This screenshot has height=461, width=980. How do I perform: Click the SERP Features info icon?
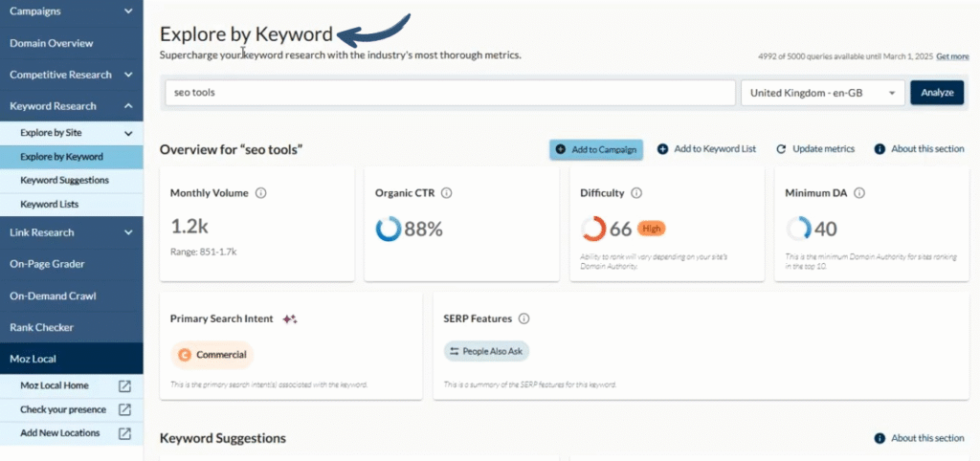[x=523, y=318]
